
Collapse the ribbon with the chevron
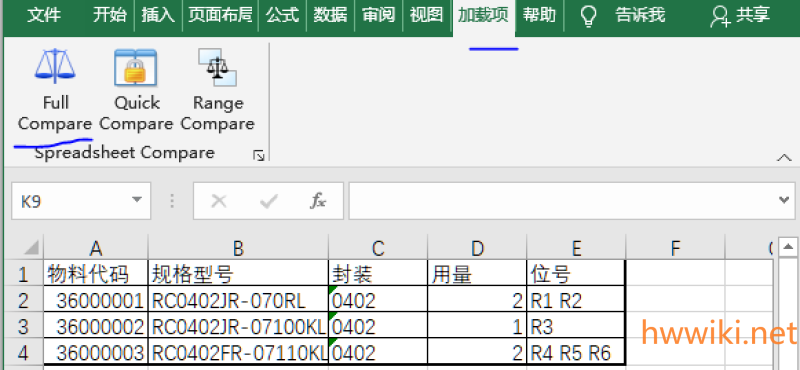[784, 158]
